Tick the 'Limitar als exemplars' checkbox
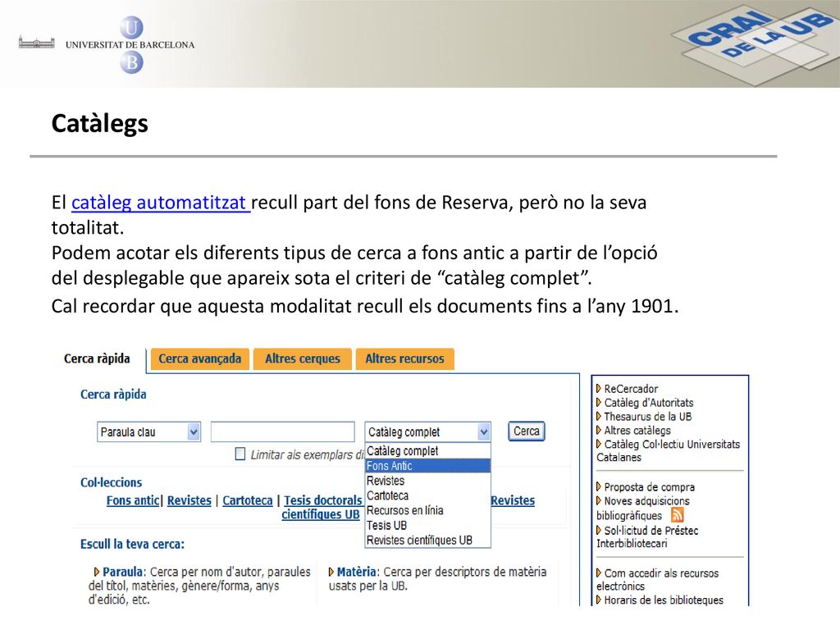This screenshot has width=840, height=630. [x=240, y=454]
